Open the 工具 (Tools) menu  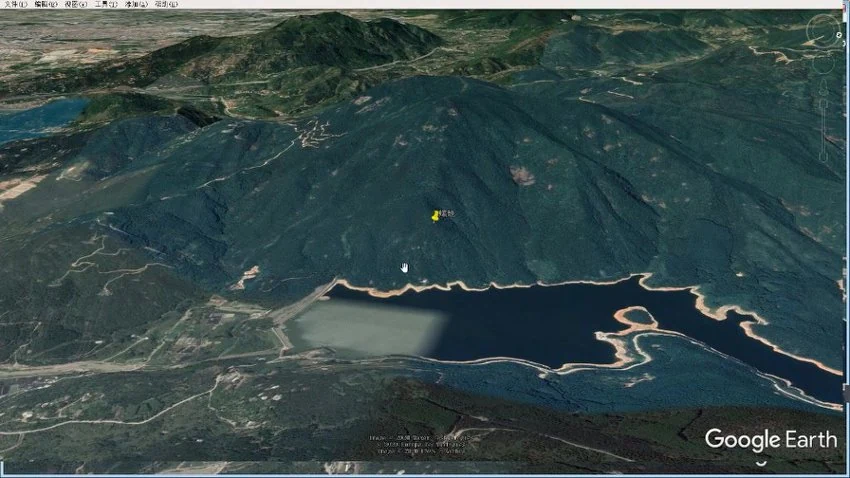click(x=107, y=4)
